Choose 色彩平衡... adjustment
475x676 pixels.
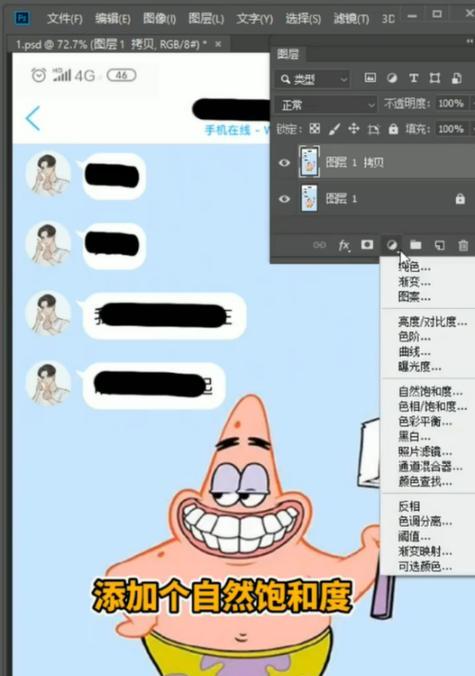click(x=425, y=421)
